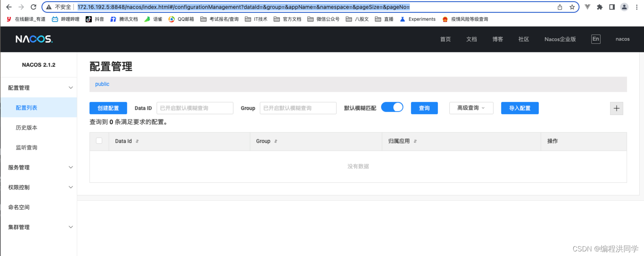Click the 归属应用 column sort icon
This screenshot has width=644, height=256.
415,141
